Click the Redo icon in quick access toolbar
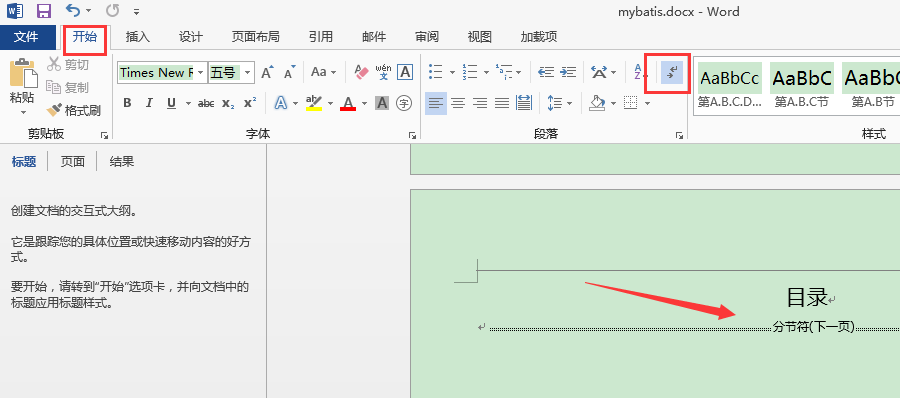Viewport: 900px width, 398px height. 112,11
